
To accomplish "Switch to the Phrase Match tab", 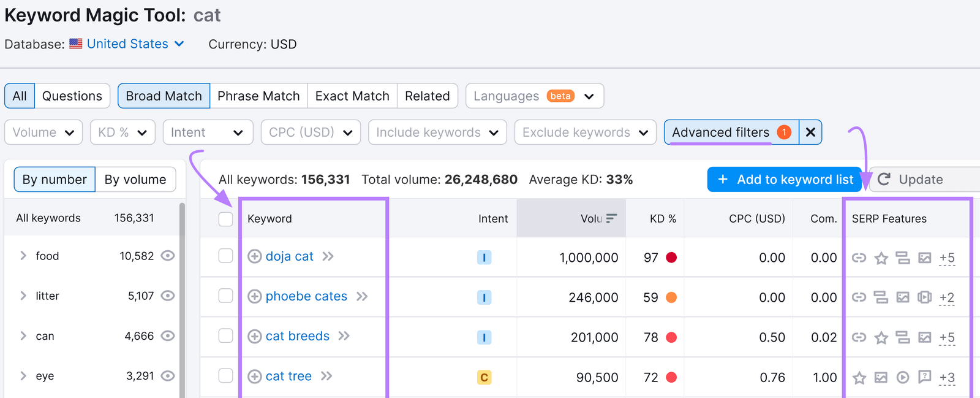I will [258, 96].
